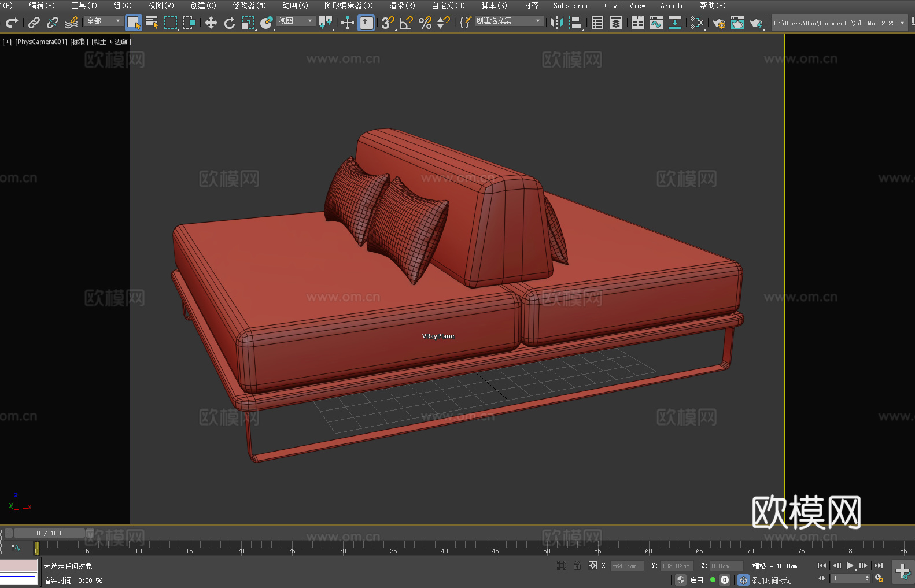This screenshot has width=915, height=588.
Task: Click the time slider 0 / 100 handle
Action: 49,533
